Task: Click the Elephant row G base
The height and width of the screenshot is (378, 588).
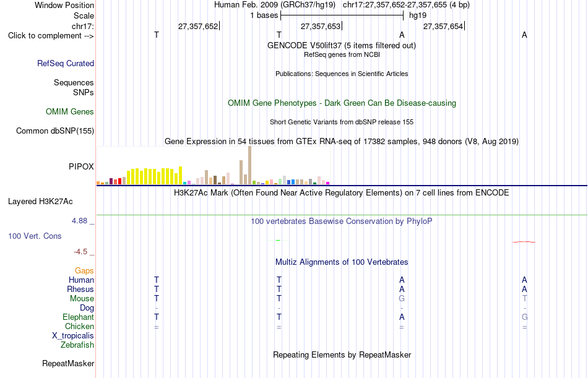Action: 524,317
